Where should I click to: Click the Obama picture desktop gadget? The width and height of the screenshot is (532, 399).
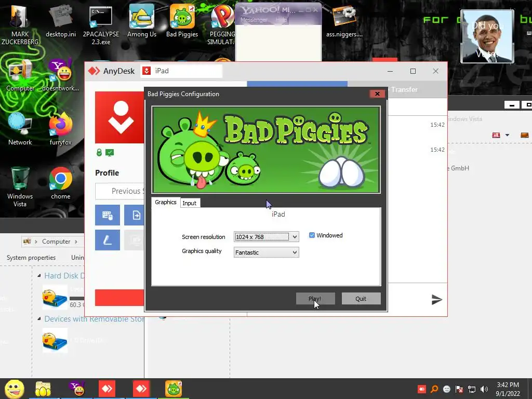point(487,37)
